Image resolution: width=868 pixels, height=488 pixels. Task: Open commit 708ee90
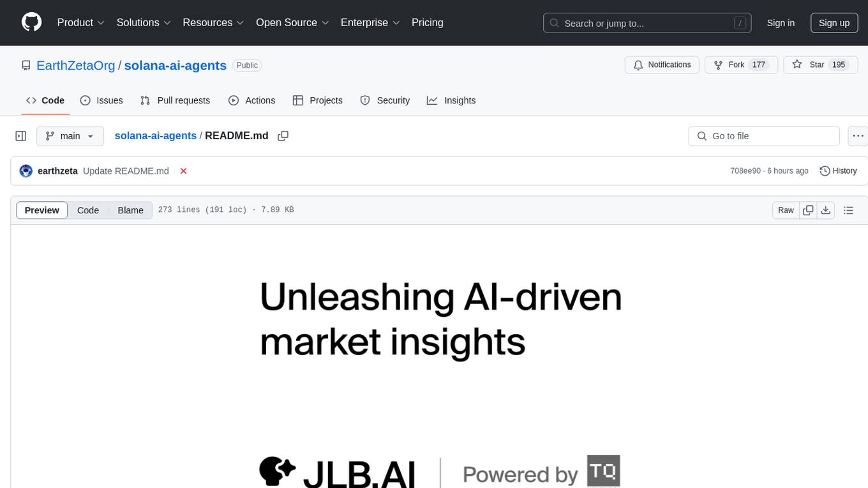coord(745,171)
